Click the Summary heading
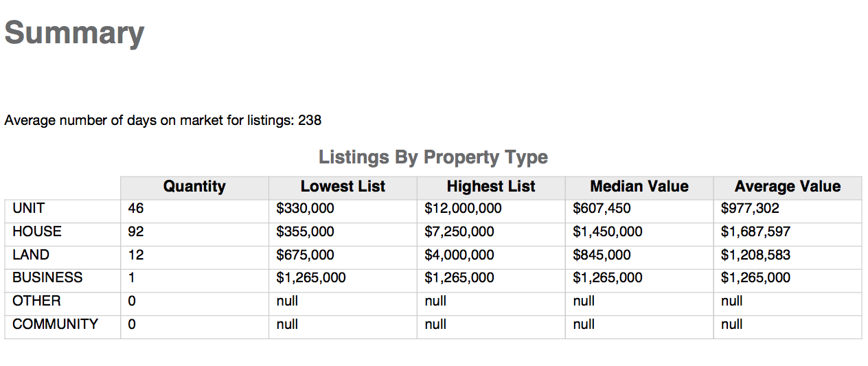This screenshot has width=868, height=366. pyautogui.click(x=74, y=33)
